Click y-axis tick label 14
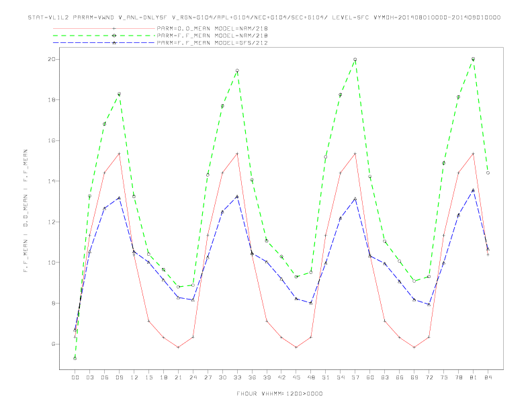The height and width of the screenshot is (411, 532). pyautogui.click(x=52, y=181)
